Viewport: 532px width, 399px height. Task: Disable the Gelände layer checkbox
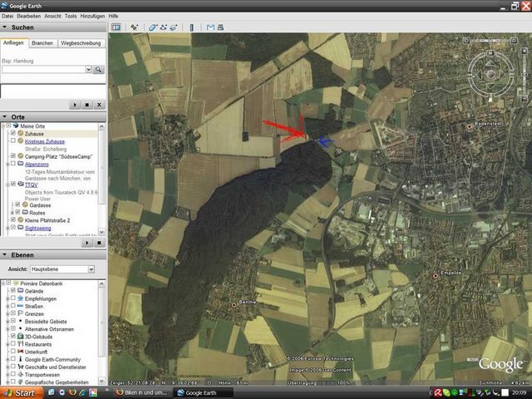coord(13,290)
